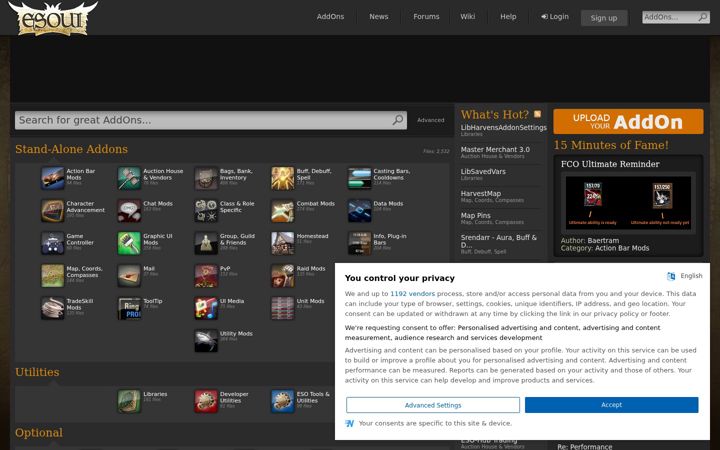Viewport: 720px width, 450px height.
Task: Open the Help menu item
Action: click(x=508, y=17)
